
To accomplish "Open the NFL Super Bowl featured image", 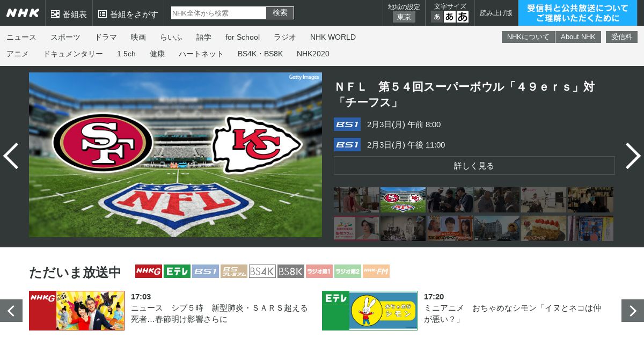I will click(175, 155).
